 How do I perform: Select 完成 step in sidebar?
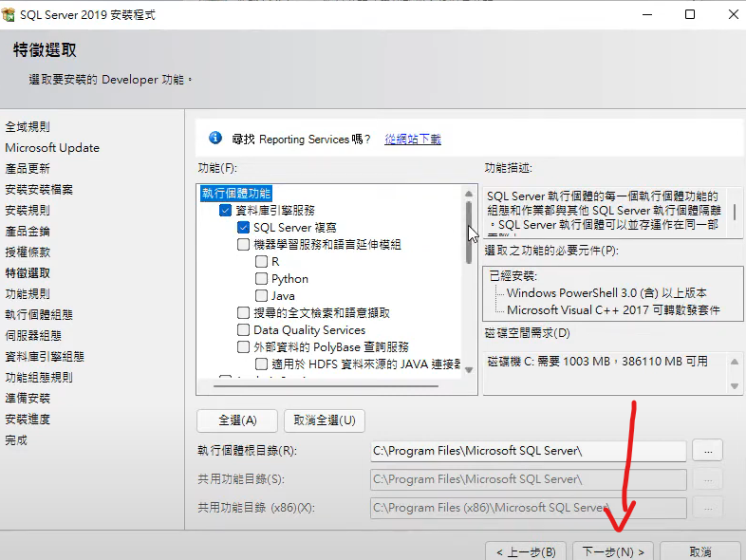(x=16, y=440)
